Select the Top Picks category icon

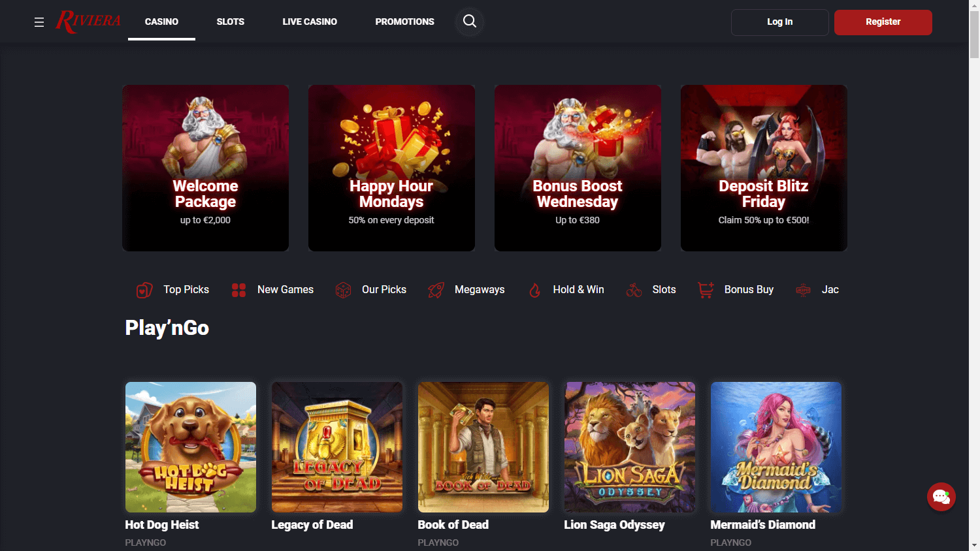click(x=144, y=289)
